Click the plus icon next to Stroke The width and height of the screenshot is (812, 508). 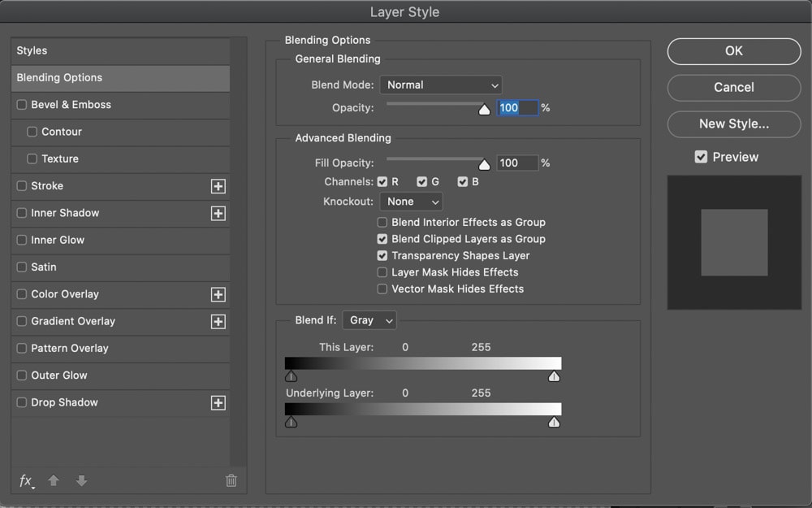[x=218, y=186]
